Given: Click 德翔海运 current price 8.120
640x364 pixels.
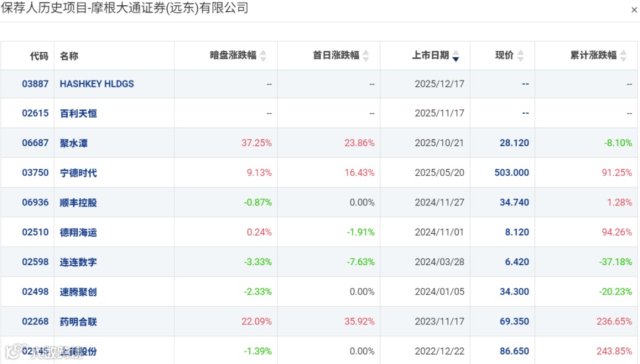Looking at the screenshot, I should tap(517, 233).
